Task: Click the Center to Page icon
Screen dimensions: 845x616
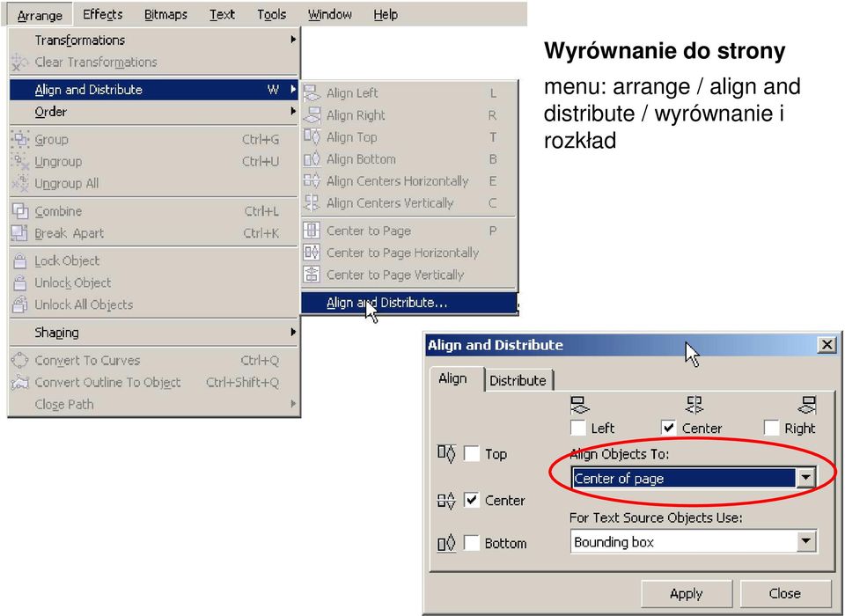Action: (312, 231)
